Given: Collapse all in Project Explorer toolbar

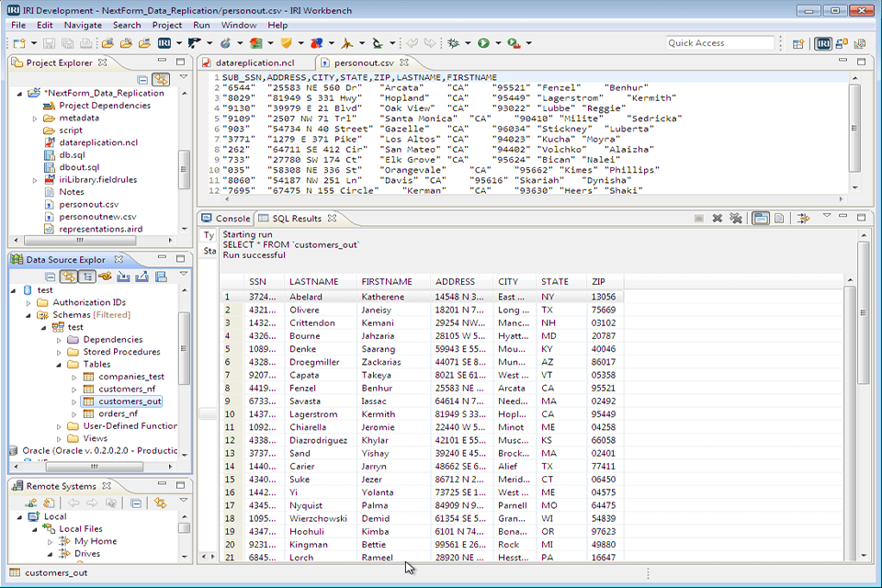Looking at the screenshot, I should click(143, 79).
